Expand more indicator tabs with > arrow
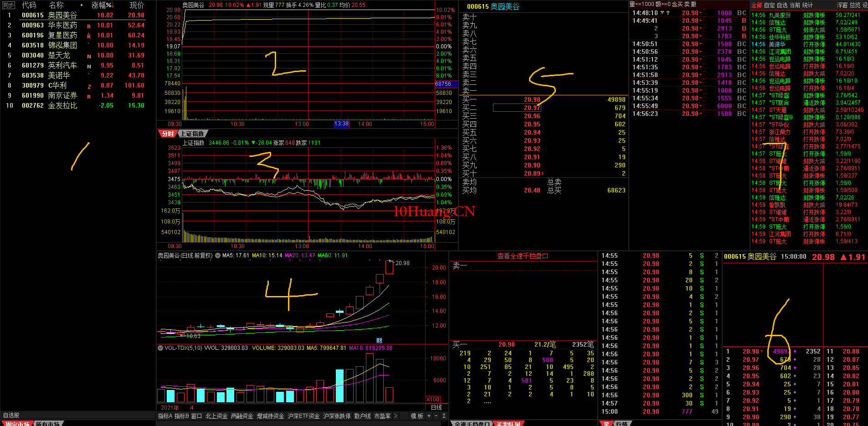Viewport: 868px width, 426px height. click(395, 416)
